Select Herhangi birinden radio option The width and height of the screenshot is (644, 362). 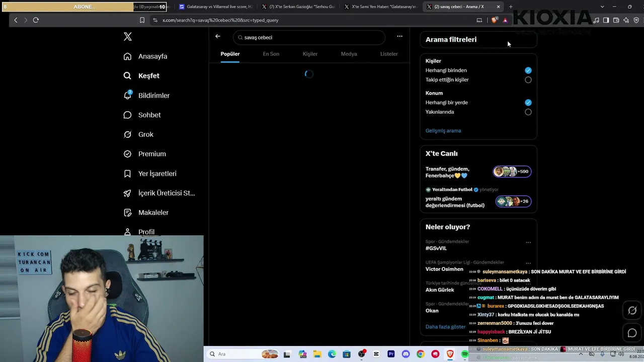click(x=528, y=70)
